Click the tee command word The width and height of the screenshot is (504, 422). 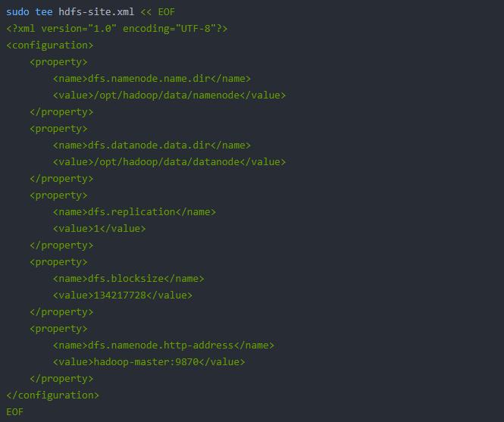click(x=44, y=12)
